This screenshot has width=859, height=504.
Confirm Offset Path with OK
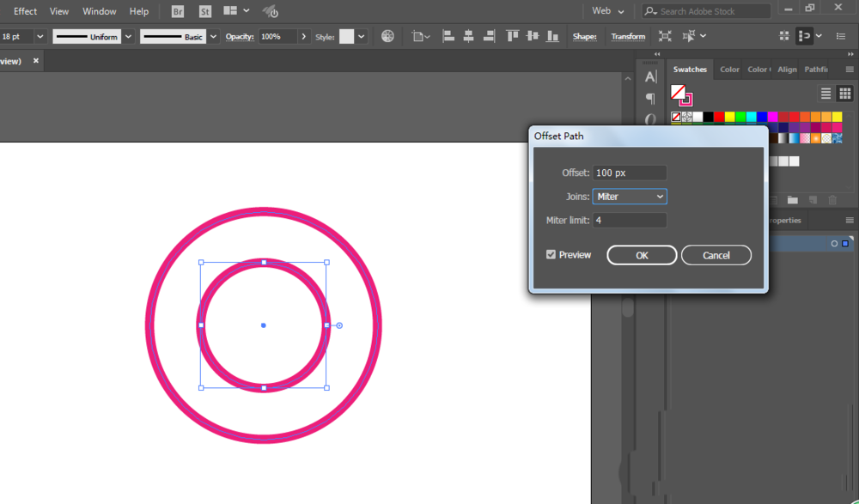pyautogui.click(x=642, y=255)
